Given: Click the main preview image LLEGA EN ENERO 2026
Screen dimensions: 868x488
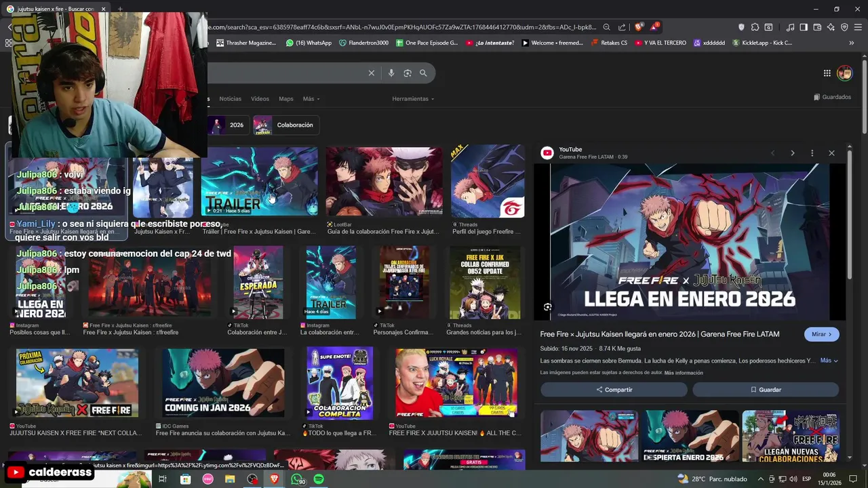Looking at the screenshot, I should coord(690,241).
